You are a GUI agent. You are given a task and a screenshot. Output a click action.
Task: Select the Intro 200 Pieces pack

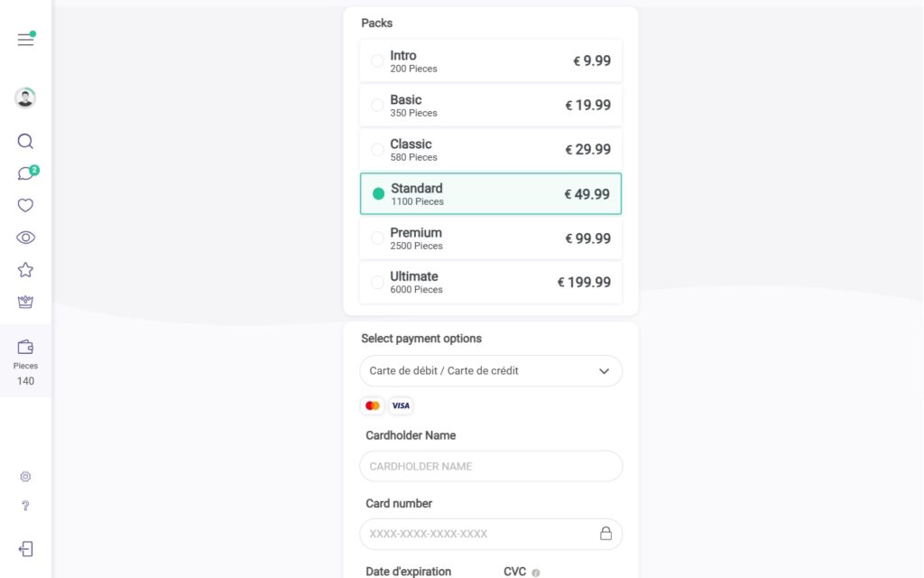tap(490, 61)
